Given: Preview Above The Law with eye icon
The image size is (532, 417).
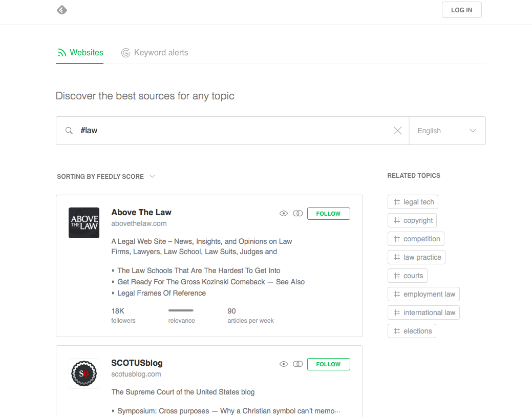Looking at the screenshot, I should (x=284, y=214).
